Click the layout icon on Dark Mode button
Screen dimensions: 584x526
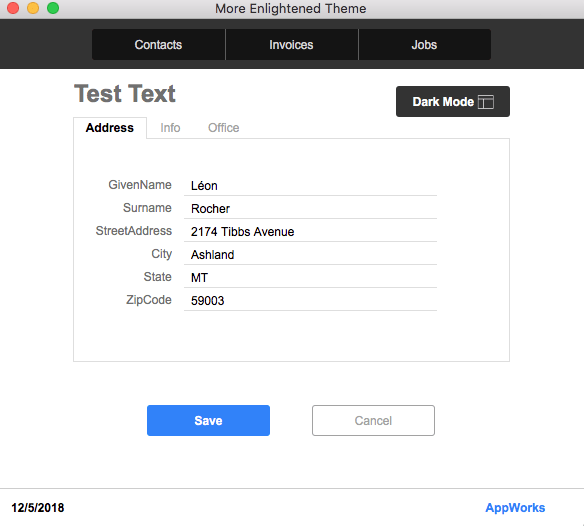point(486,102)
